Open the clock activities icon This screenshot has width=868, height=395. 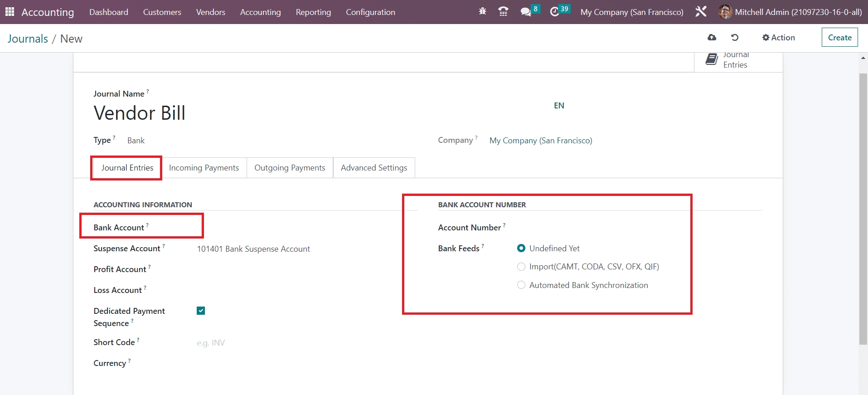(554, 12)
